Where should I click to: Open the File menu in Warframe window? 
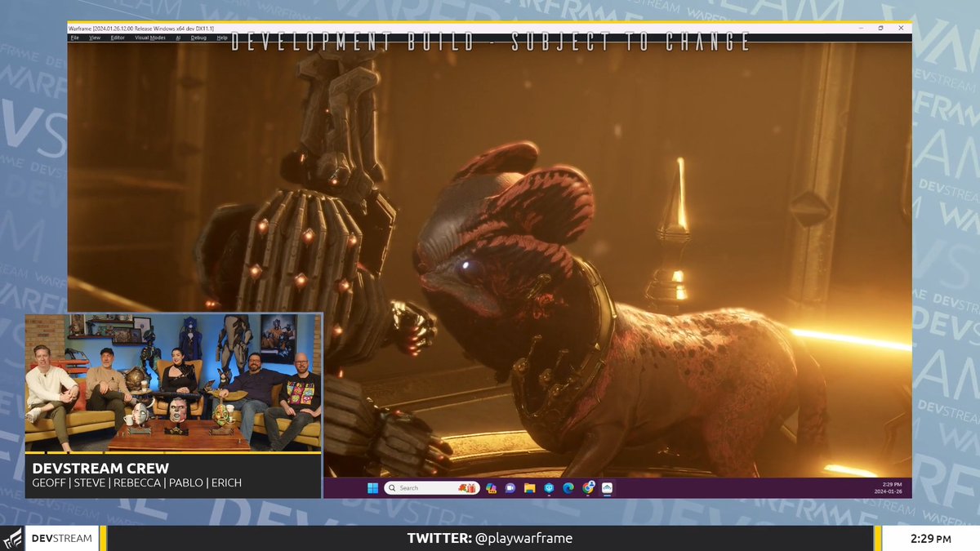coord(75,38)
